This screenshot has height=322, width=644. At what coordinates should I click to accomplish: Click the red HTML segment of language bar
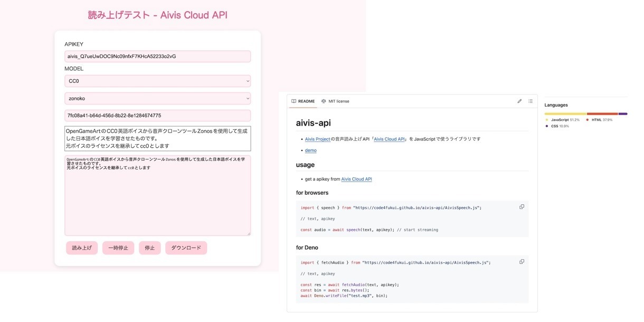pyautogui.click(x=602, y=113)
